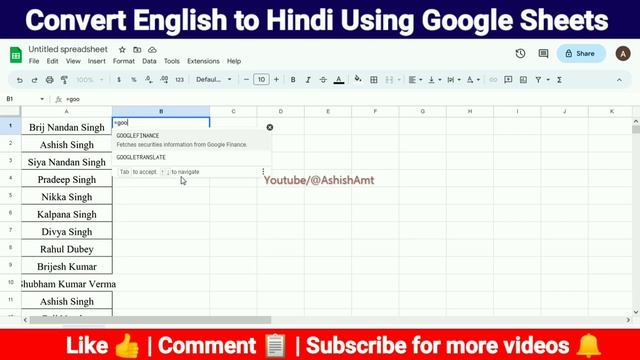Viewport: 640px width, 360px height.
Task: Click the horizontal scrollbar thumb
Action: click(150, 320)
